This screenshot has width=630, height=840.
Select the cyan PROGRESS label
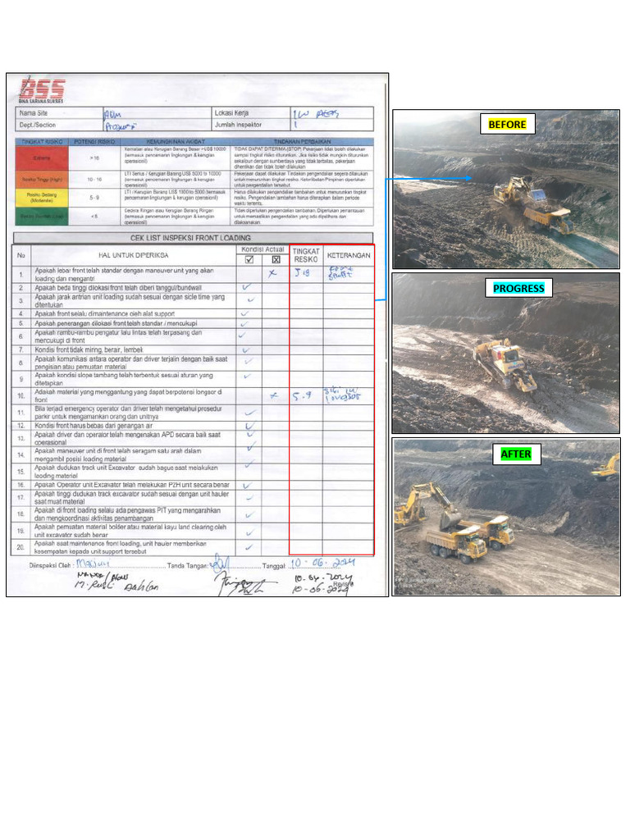pyautogui.click(x=518, y=288)
